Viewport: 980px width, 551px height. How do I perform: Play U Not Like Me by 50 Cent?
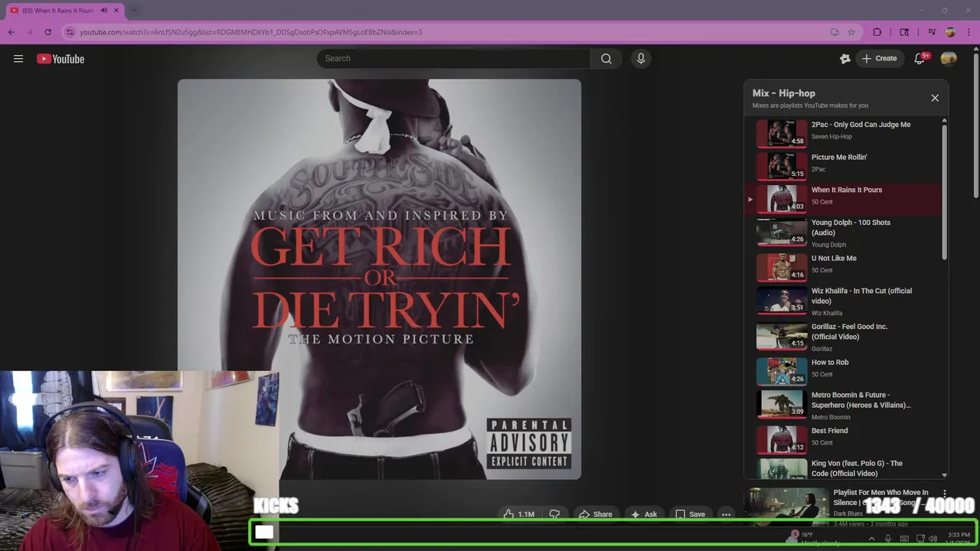(x=843, y=267)
